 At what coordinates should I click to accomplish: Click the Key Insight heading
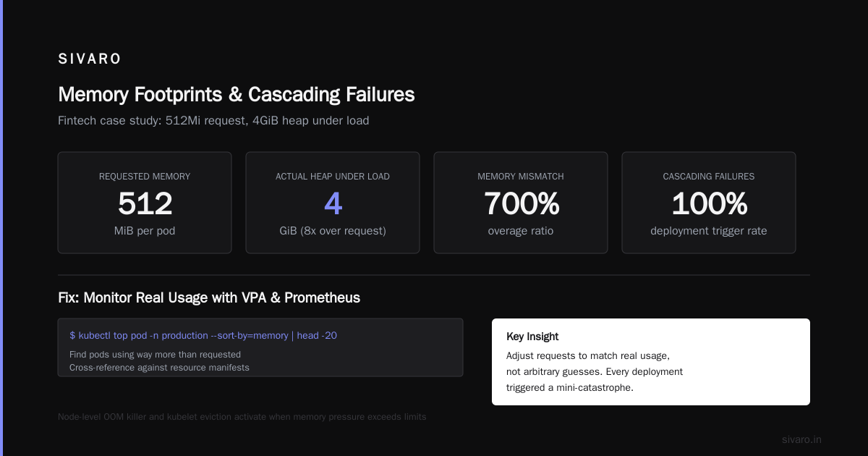532,337
